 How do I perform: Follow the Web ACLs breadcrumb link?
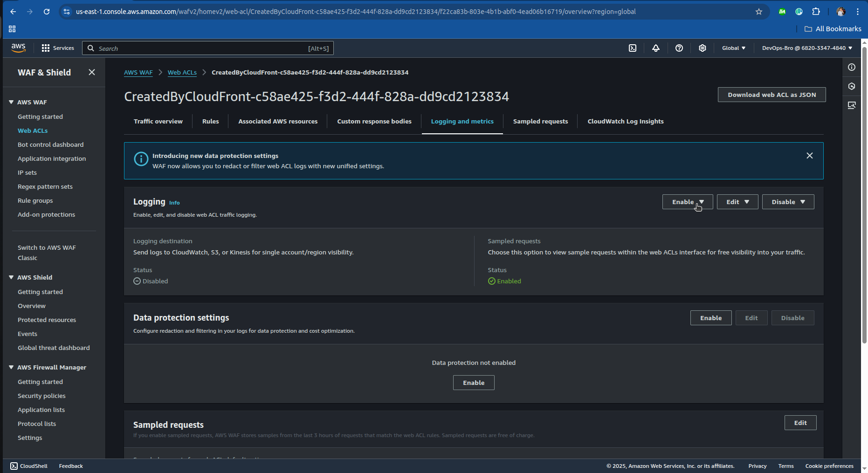(x=182, y=72)
